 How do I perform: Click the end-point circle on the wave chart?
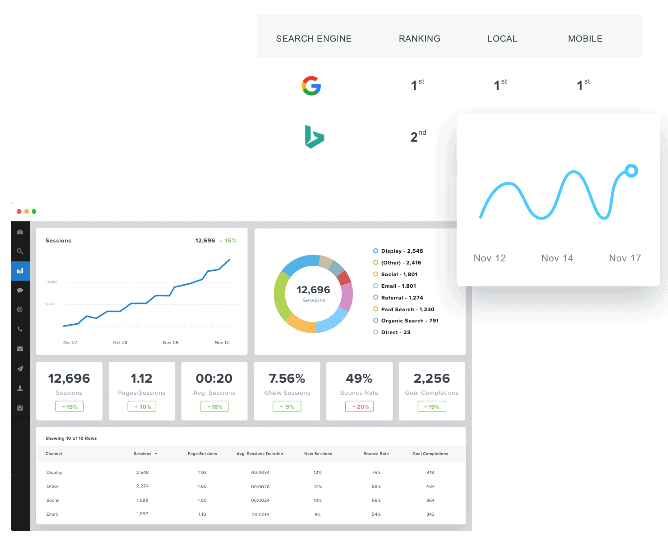pyautogui.click(x=631, y=171)
